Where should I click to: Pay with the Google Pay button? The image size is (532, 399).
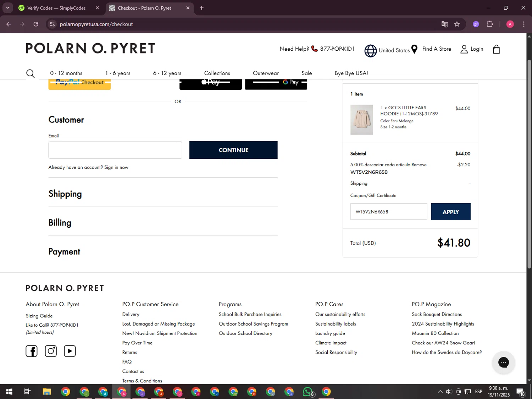(276, 84)
